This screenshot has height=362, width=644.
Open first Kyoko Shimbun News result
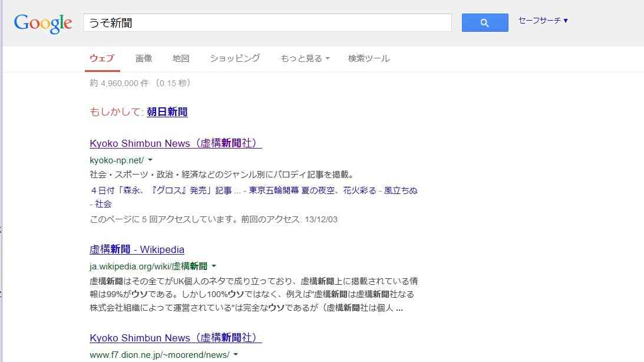point(176,143)
